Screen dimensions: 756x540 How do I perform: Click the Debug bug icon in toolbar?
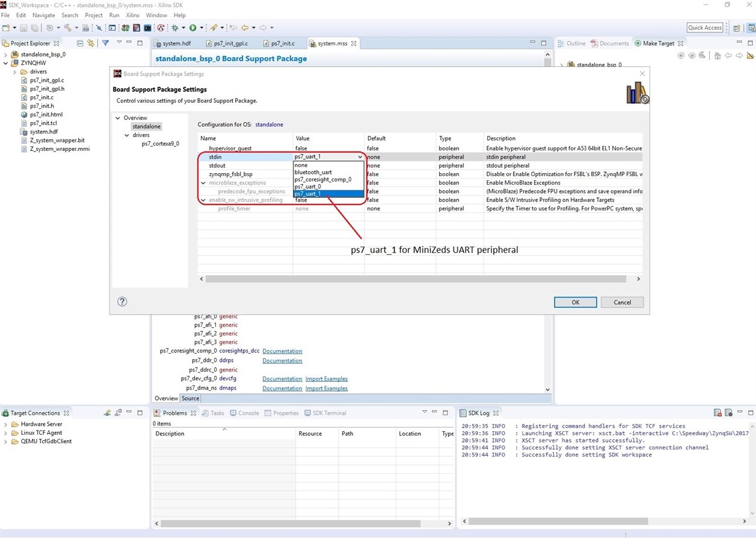coord(175,28)
